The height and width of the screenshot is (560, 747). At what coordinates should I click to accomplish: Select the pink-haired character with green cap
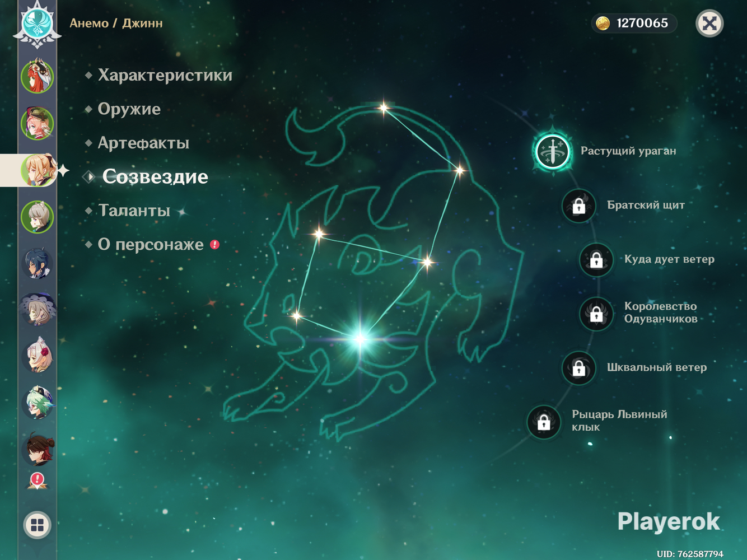click(x=37, y=123)
